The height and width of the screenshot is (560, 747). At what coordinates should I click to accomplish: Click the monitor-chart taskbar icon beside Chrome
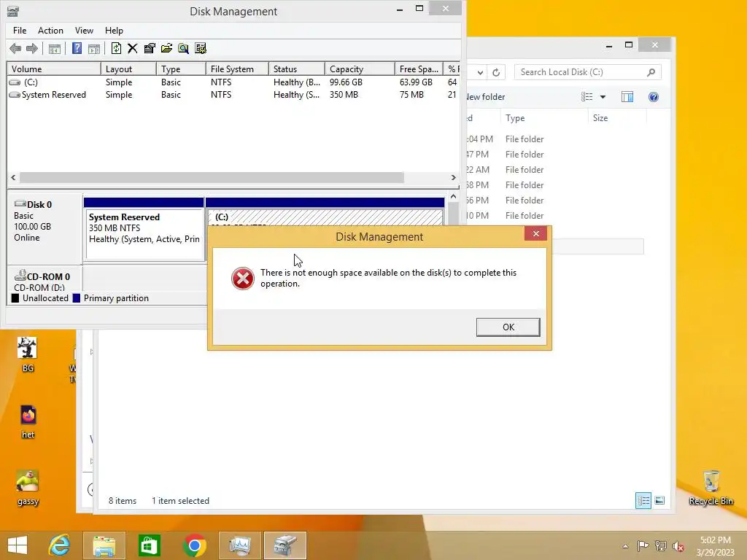(x=239, y=545)
